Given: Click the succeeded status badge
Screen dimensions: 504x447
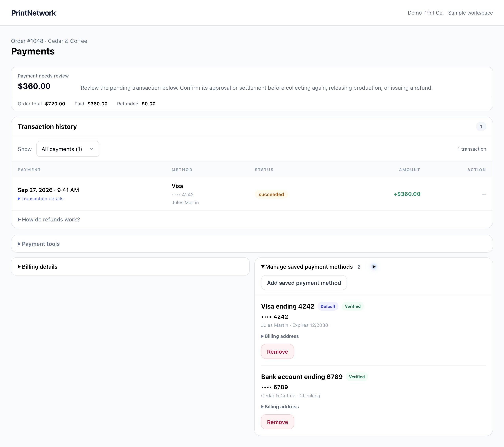Looking at the screenshot, I should click(271, 194).
